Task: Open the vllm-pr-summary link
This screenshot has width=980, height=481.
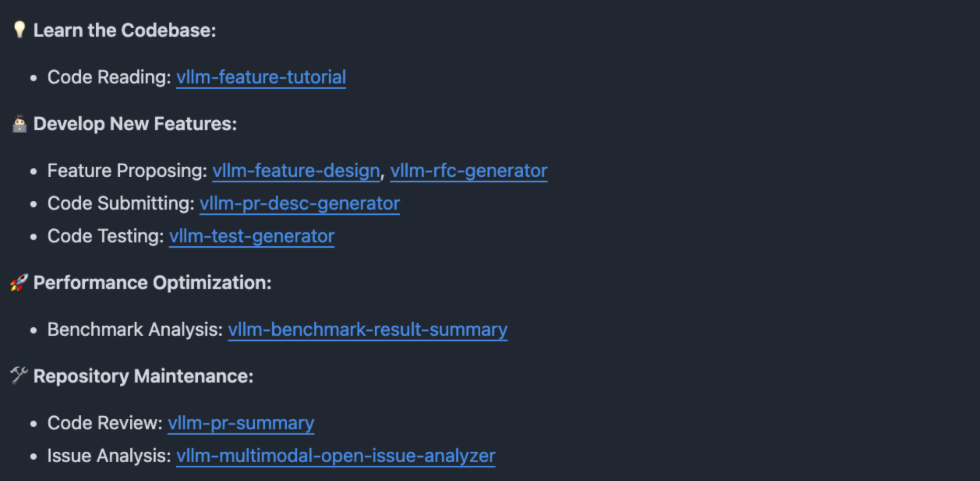Action: (241, 423)
